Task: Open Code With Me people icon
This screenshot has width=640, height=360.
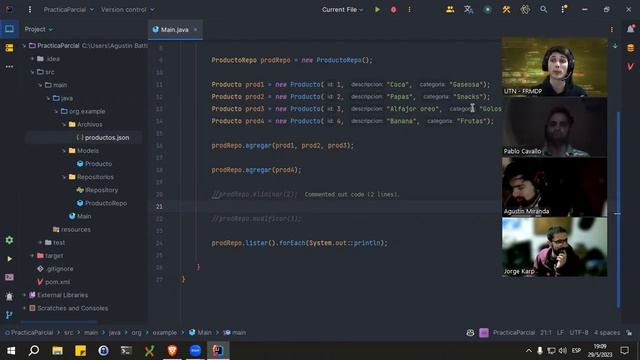Action: coord(450,9)
